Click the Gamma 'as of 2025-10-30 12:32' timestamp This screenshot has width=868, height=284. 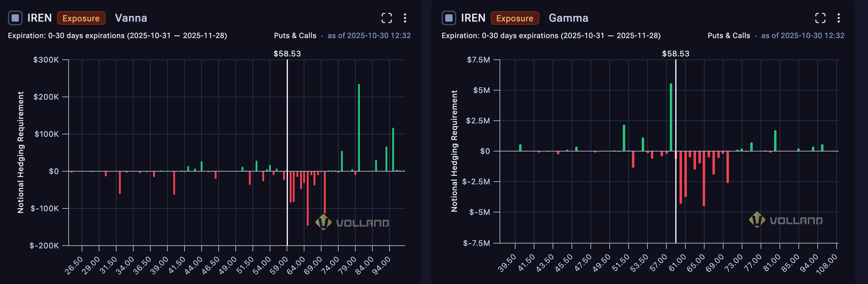(803, 36)
